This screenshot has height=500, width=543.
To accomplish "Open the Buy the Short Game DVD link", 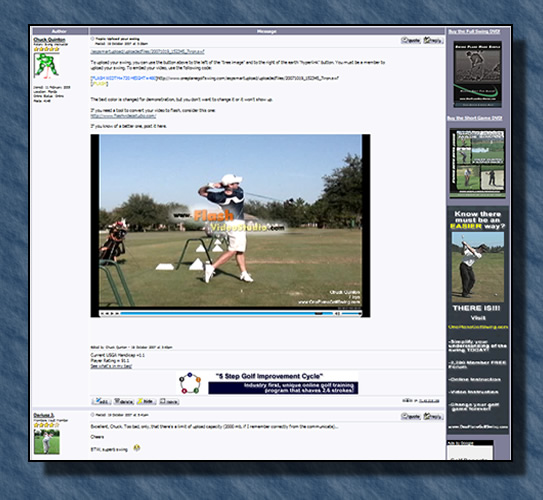I will point(474,118).
